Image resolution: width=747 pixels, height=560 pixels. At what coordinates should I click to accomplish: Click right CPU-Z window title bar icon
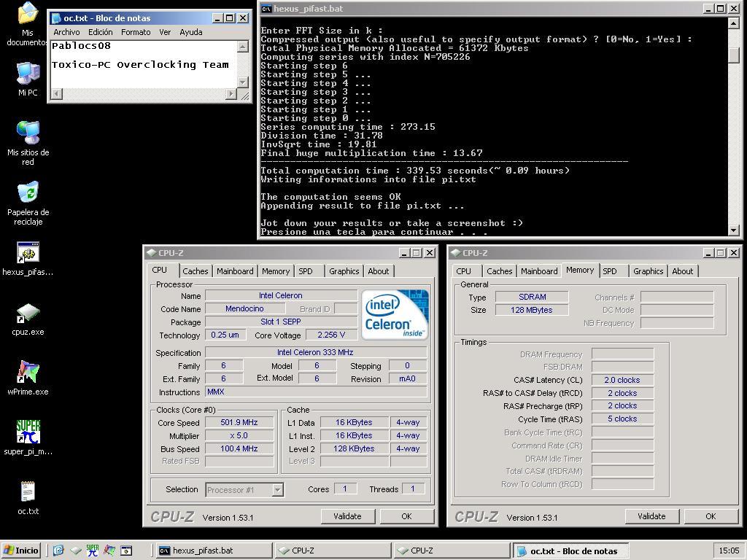pos(455,253)
